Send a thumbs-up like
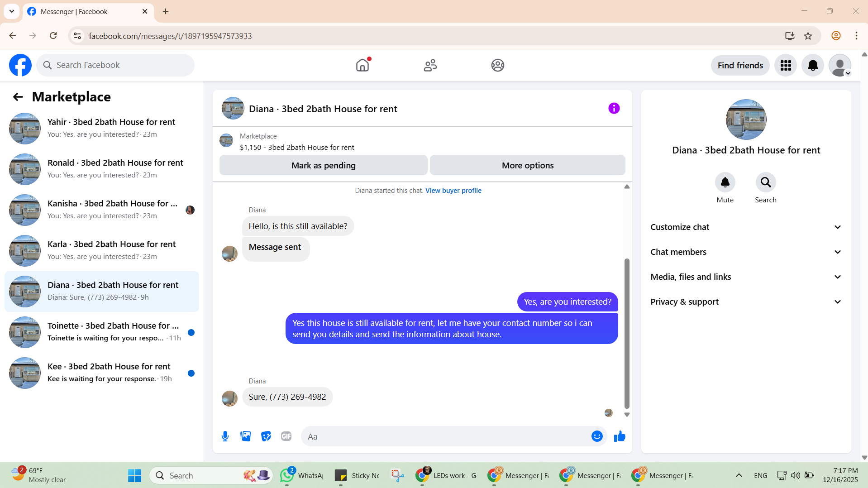 [620, 436]
